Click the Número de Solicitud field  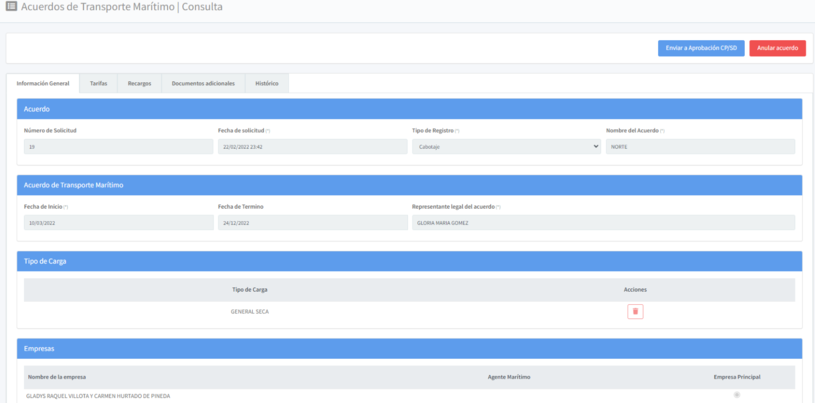[x=118, y=146]
